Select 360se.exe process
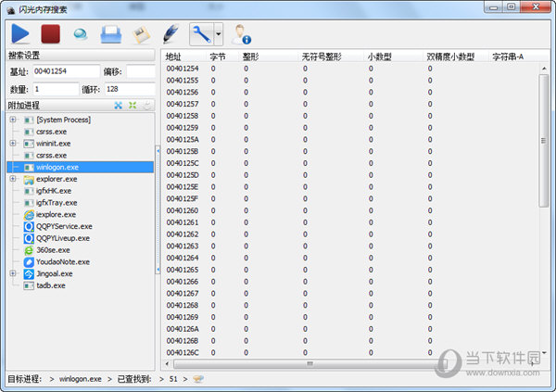 [53, 250]
